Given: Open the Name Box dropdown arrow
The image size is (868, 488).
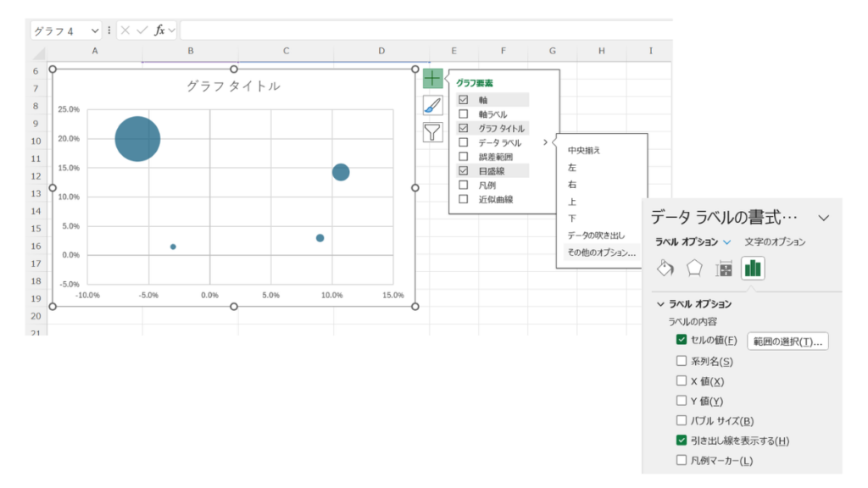Looking at the screenshot, I should [x=95, y=30].
